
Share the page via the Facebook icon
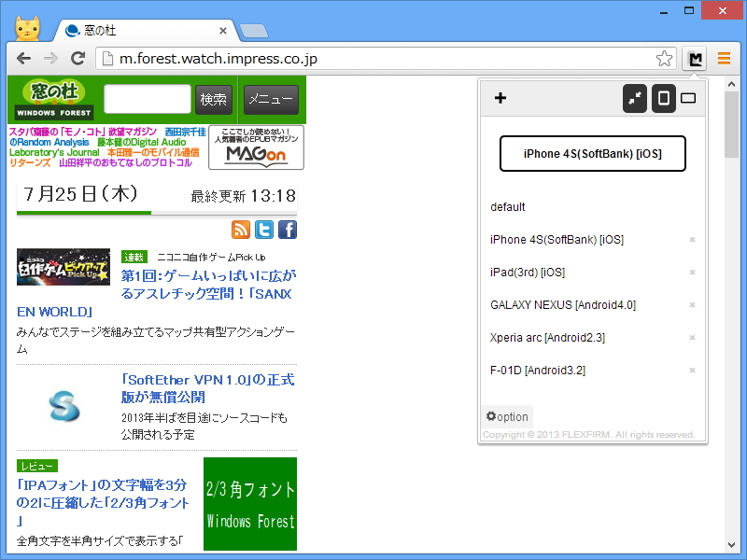tap(287, 229)
